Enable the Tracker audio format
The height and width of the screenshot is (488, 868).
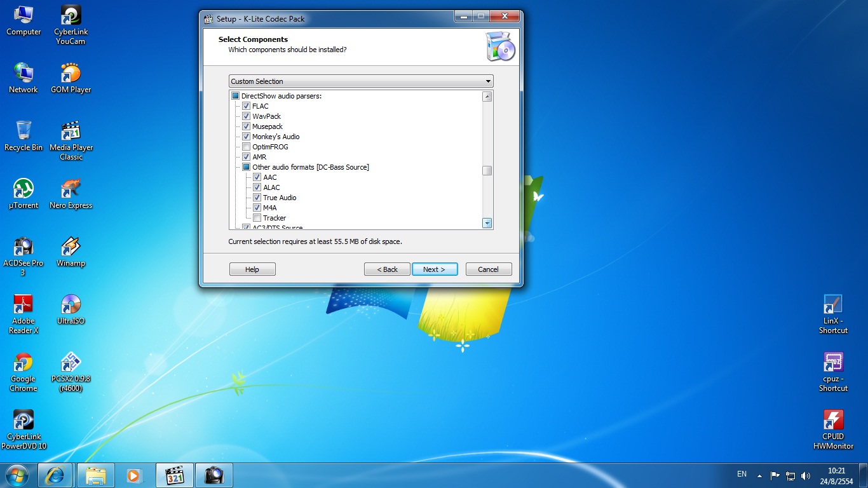tap(257, 218)
